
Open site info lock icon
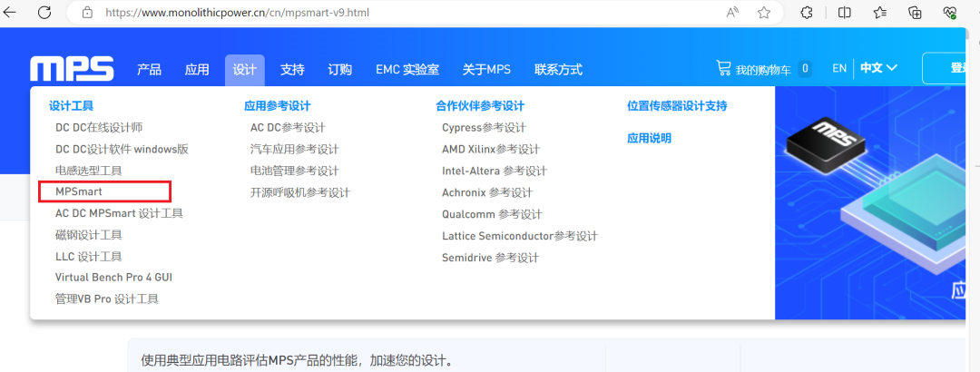pyautogui.click(x=87, y=12)
